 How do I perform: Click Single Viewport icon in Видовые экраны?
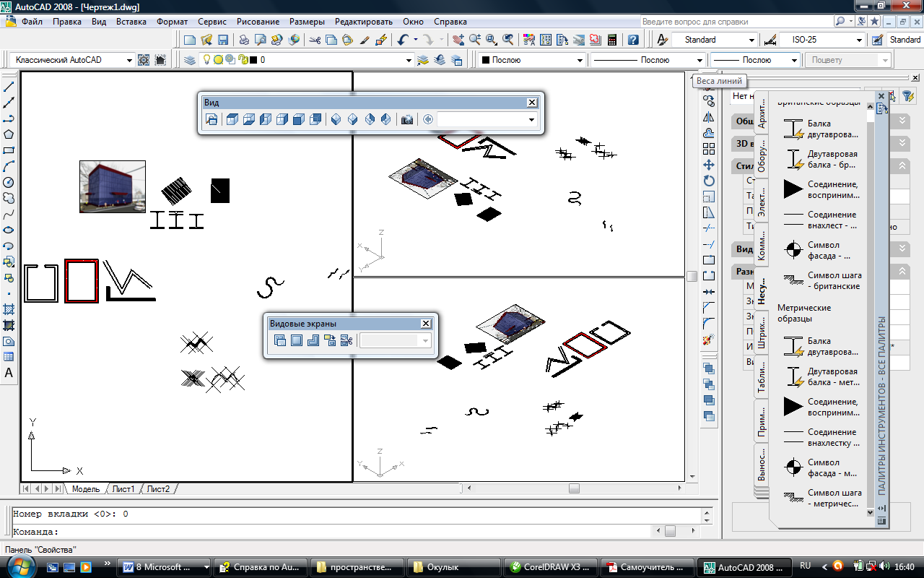(296, 340)
